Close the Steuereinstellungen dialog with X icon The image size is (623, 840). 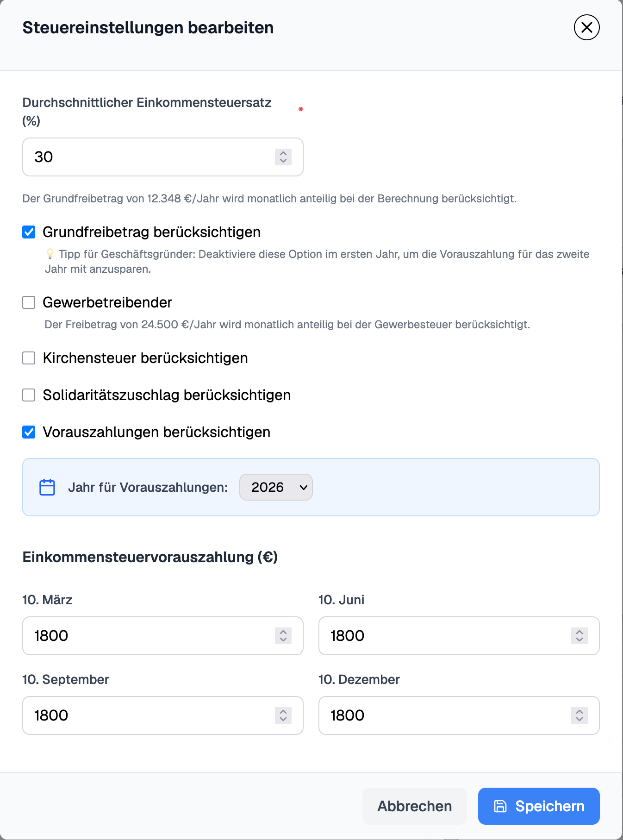[586, 28]
